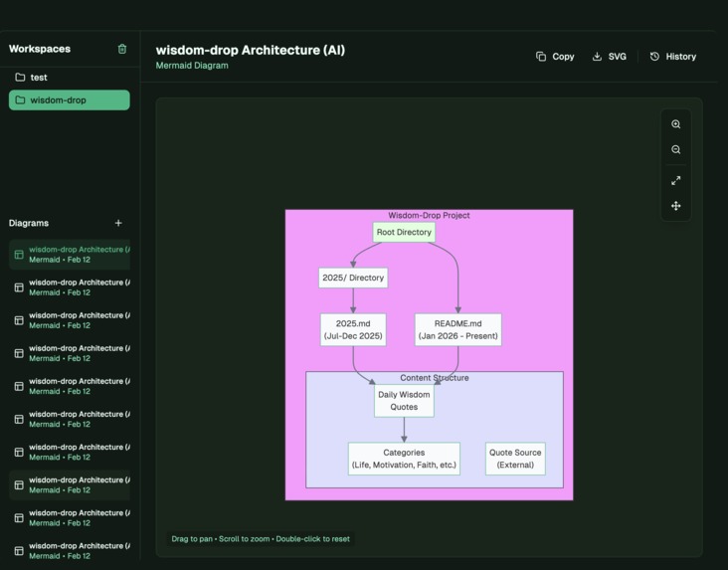Screen dimensions: 728x570
Task: Click the diagonal-arrows fit-to-screen icon
Action: click(x=676, y=181)
